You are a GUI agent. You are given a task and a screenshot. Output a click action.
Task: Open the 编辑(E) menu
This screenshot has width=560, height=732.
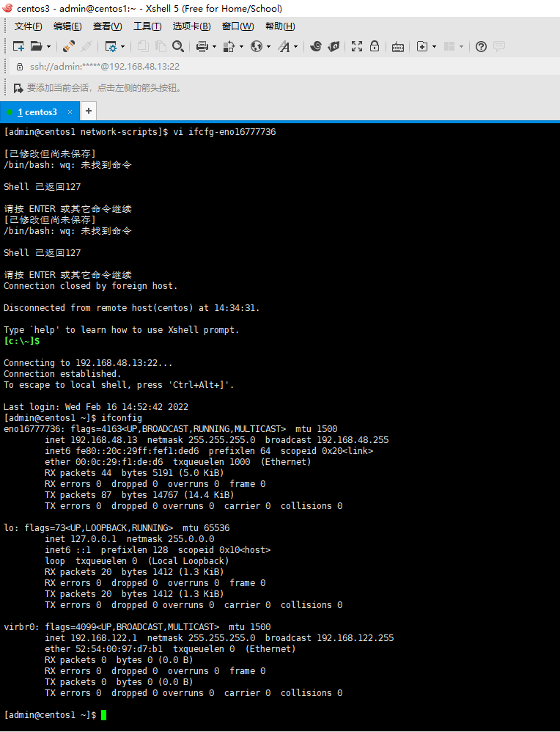tap(67, 26)
